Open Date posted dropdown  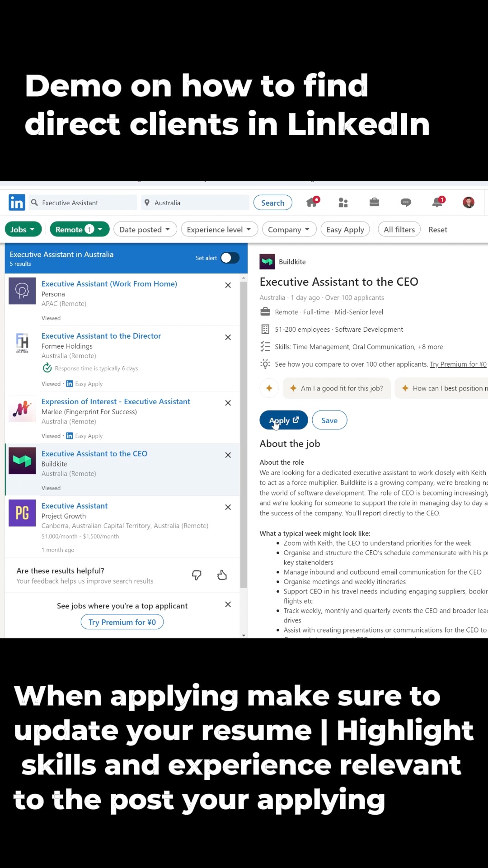coord(145,229)
